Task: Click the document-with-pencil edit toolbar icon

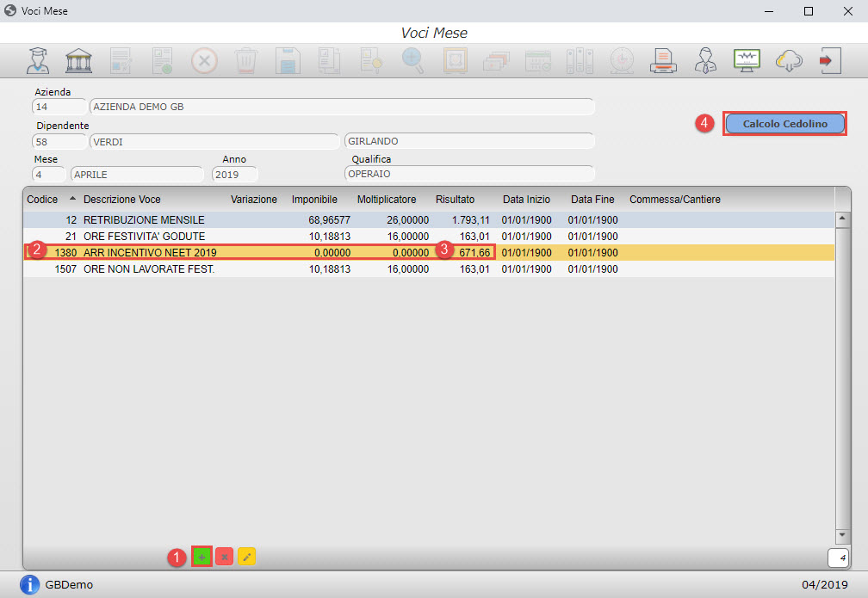Action: [x=121, y=60]
